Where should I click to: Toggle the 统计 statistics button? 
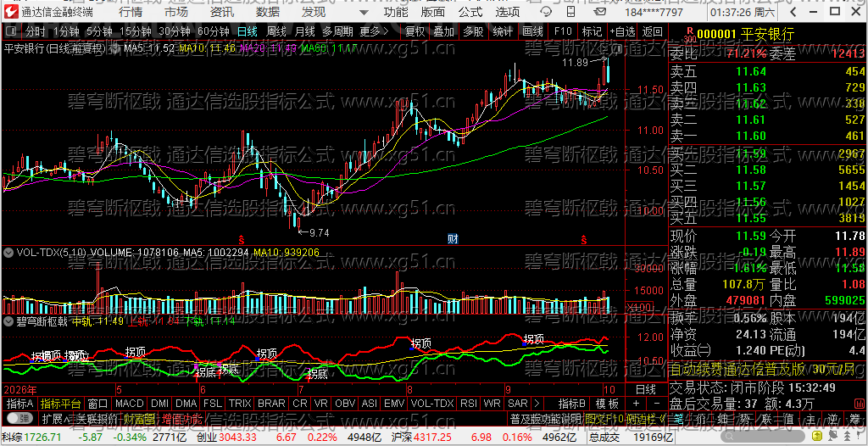[502, 31]
